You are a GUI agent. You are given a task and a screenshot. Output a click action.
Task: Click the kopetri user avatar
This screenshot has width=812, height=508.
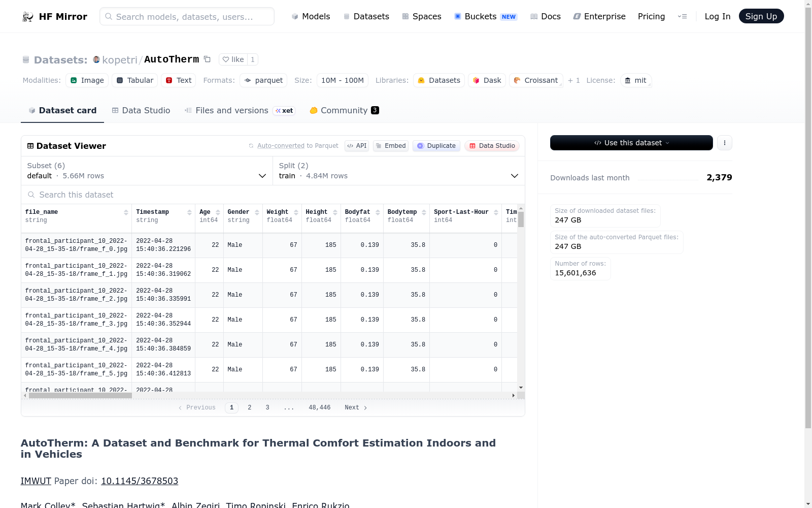tap(96, 59)
